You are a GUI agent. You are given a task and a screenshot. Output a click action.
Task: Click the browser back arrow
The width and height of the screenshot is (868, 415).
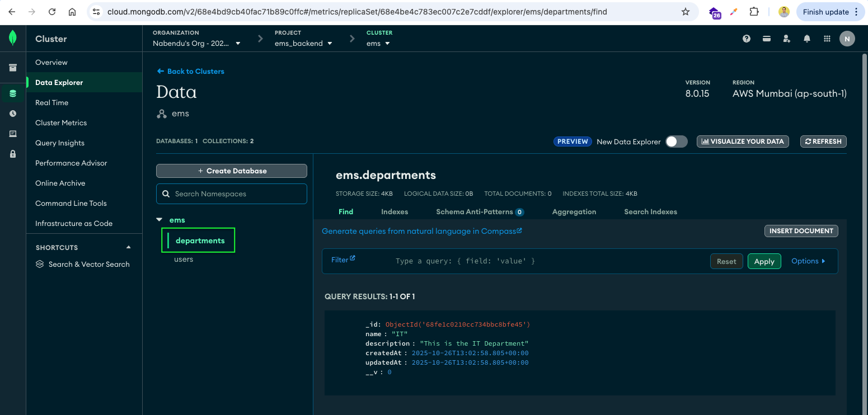(x=12, y=12)
